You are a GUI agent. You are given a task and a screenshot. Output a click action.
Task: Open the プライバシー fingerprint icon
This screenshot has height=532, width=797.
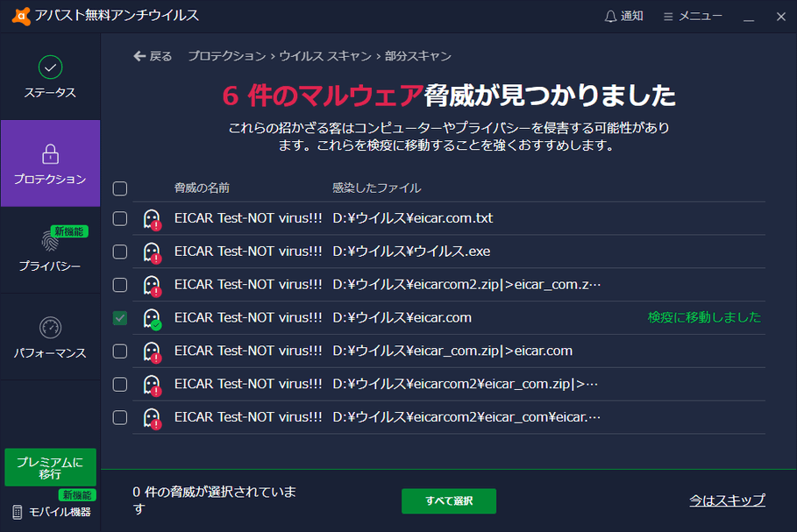(50, 240)
